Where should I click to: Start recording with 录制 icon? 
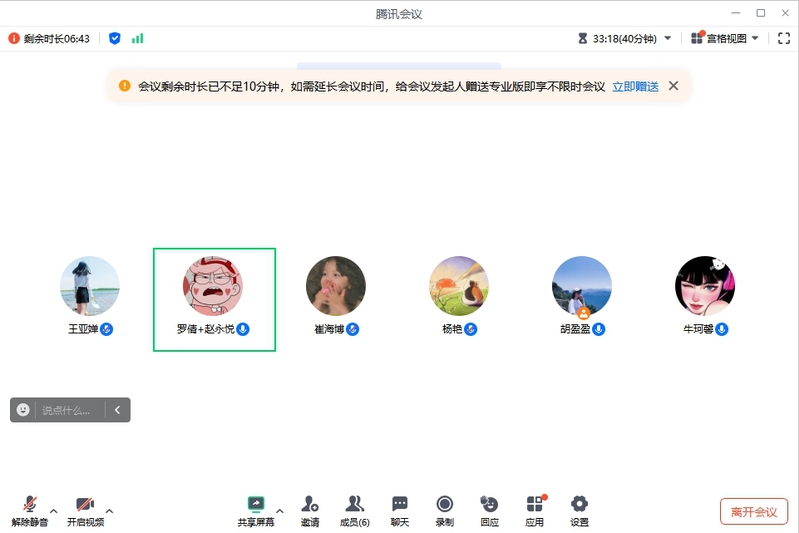pyautogui.click(x=444, y=505)
